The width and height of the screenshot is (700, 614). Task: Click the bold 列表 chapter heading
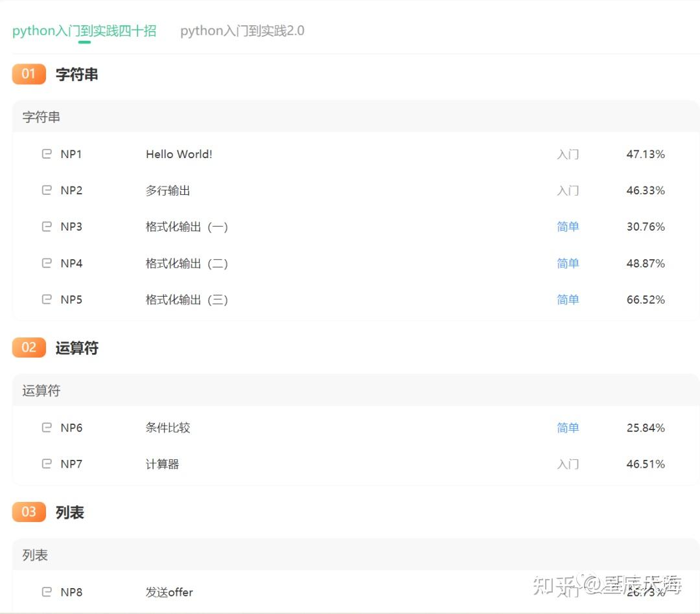pyautogui.click(x=69, y=512)
